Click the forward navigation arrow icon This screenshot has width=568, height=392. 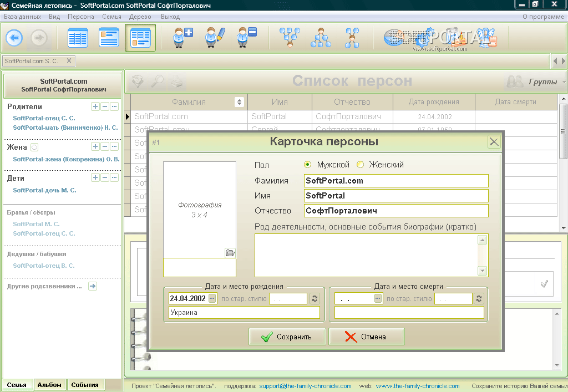coord(39,38)
